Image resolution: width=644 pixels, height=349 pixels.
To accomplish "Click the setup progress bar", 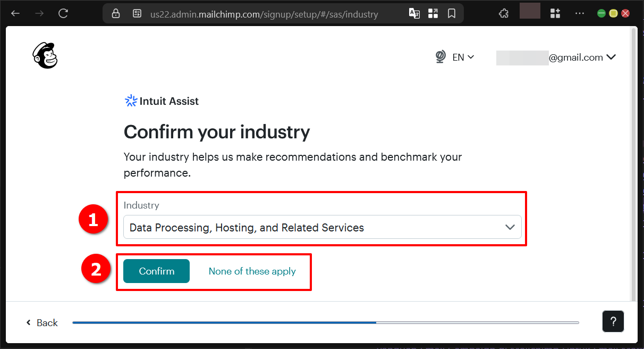I will [x=325, y=322].
